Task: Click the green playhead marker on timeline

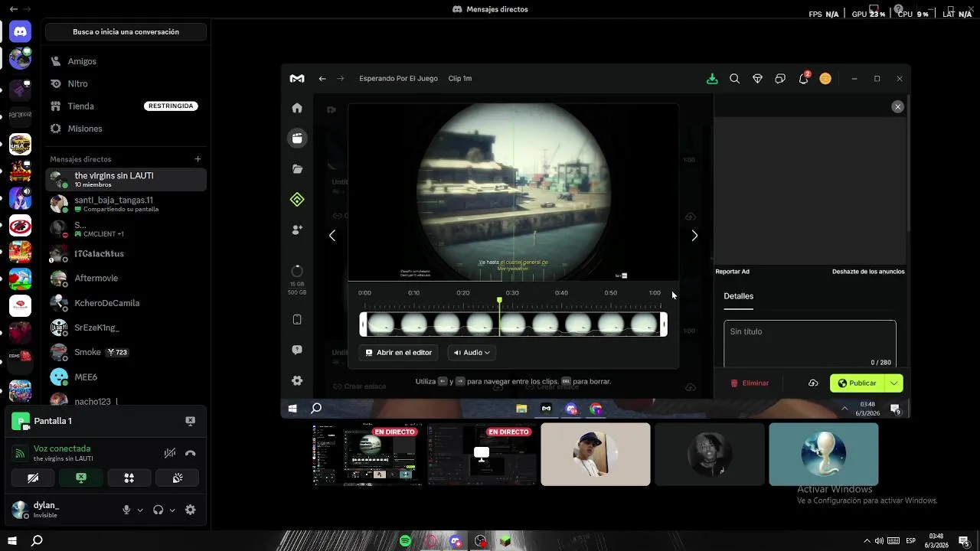Action: (499, 300)
